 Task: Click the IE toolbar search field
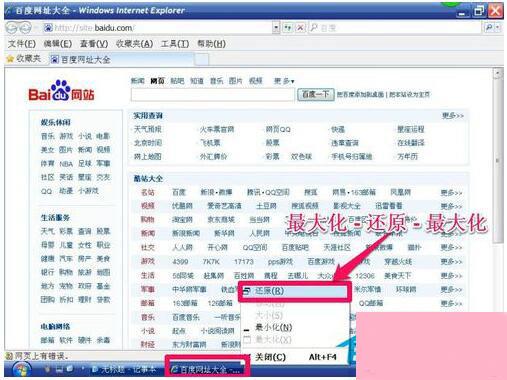coord(396,28)
